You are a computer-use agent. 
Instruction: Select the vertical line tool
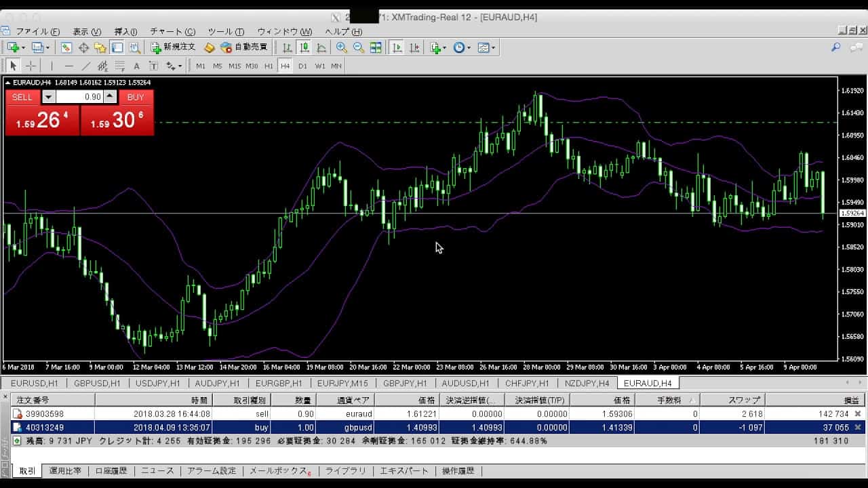click(51, 66)
